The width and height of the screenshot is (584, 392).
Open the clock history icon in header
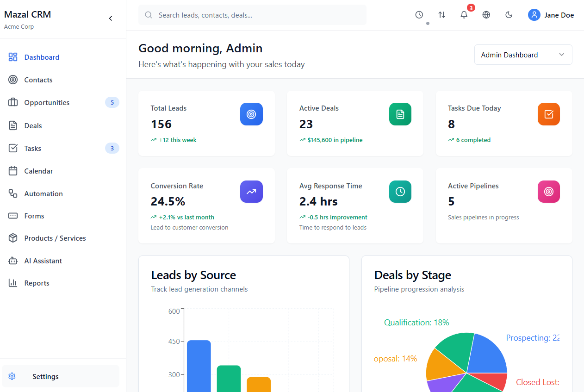coord(419,15)
